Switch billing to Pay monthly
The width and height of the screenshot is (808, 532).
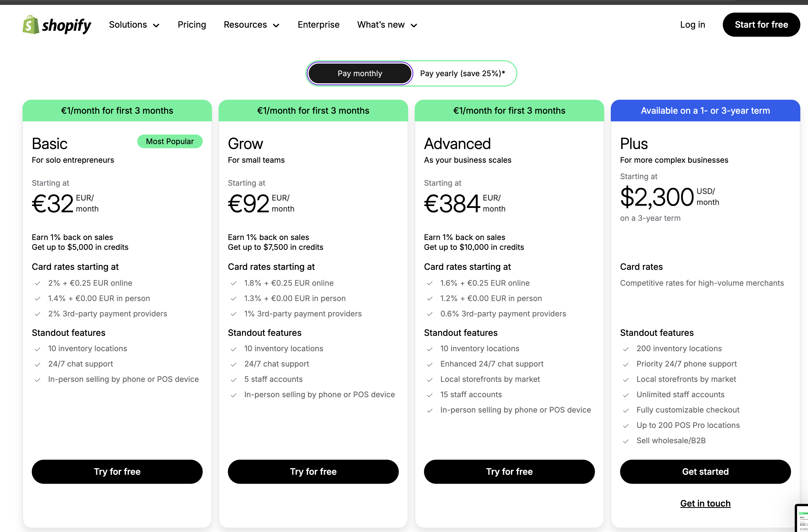tap(360, 73)
